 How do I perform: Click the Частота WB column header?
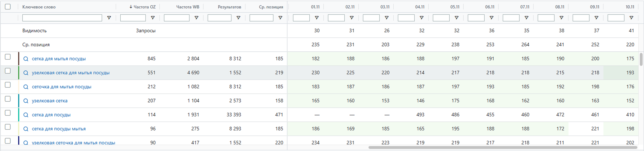[188, 7]
